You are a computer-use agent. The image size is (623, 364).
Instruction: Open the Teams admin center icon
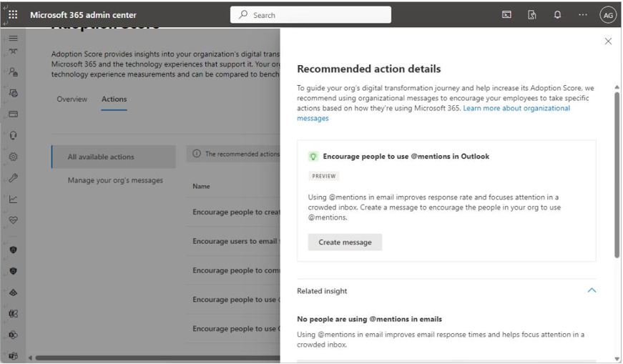click(x=13, y=355)
